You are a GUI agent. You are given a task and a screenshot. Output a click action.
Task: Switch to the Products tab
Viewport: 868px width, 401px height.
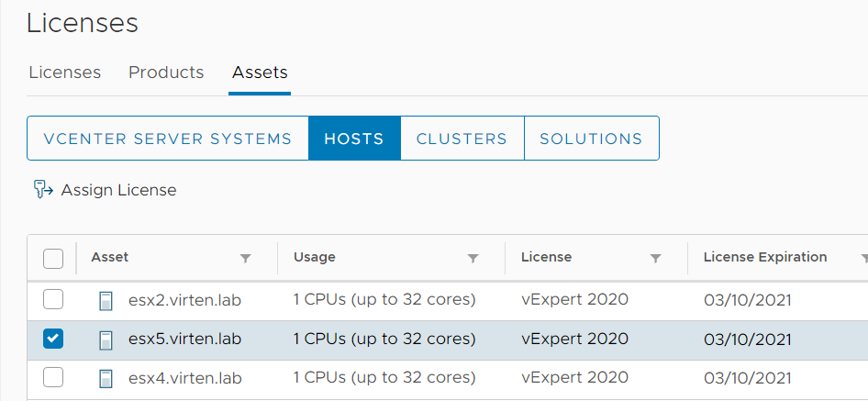coord(166,72)
